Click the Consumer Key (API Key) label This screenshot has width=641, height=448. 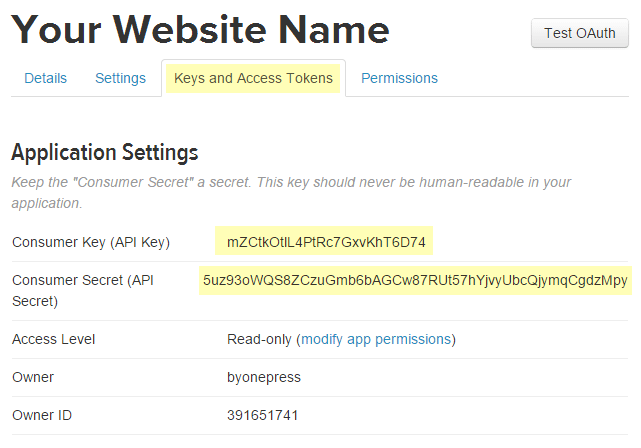[x=91, y=242]
